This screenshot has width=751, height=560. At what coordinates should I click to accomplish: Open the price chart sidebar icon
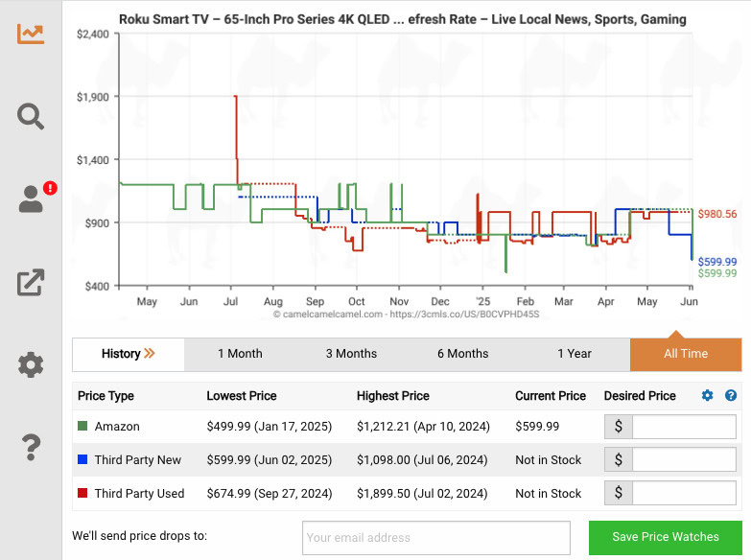pos(31,34)
